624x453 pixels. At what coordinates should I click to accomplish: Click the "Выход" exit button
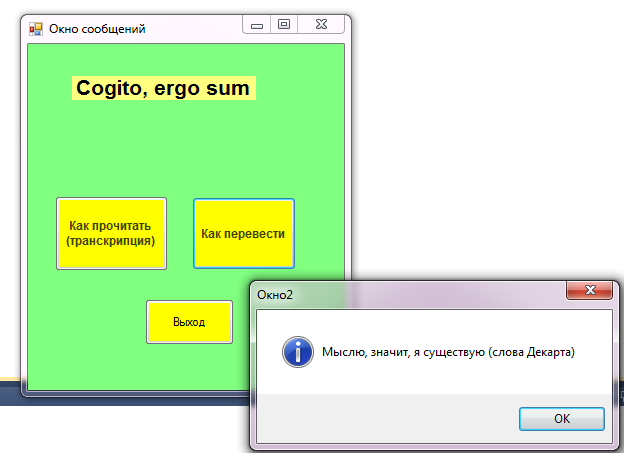pyautogui.click(x=189, y=322)
